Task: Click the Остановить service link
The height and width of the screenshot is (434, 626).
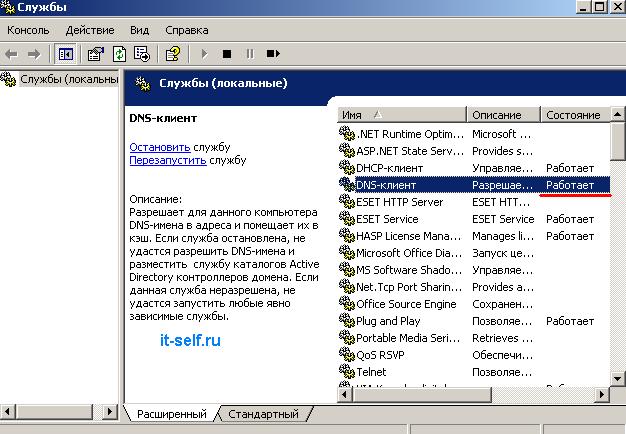Action: [160, 147]
